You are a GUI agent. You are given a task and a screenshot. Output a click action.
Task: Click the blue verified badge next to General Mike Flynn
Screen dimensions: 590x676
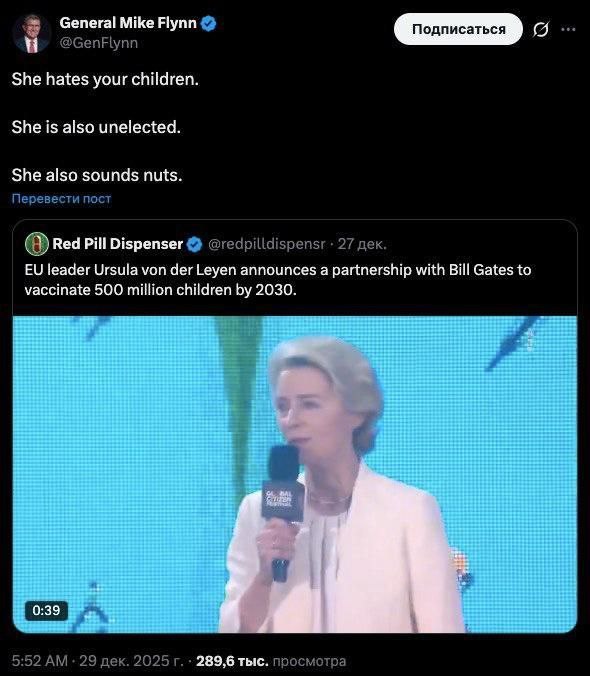pyautogui.click(x=209, y=23)
